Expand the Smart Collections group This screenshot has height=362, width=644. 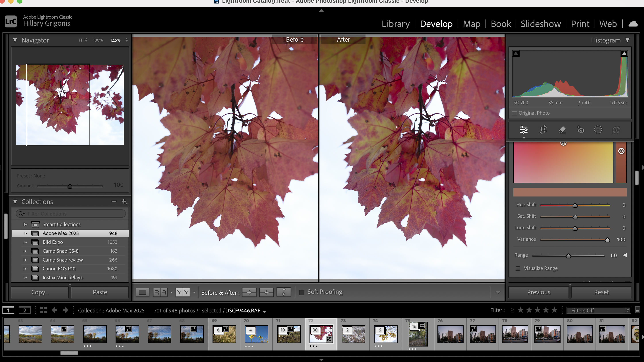click(x=25, y=224)
